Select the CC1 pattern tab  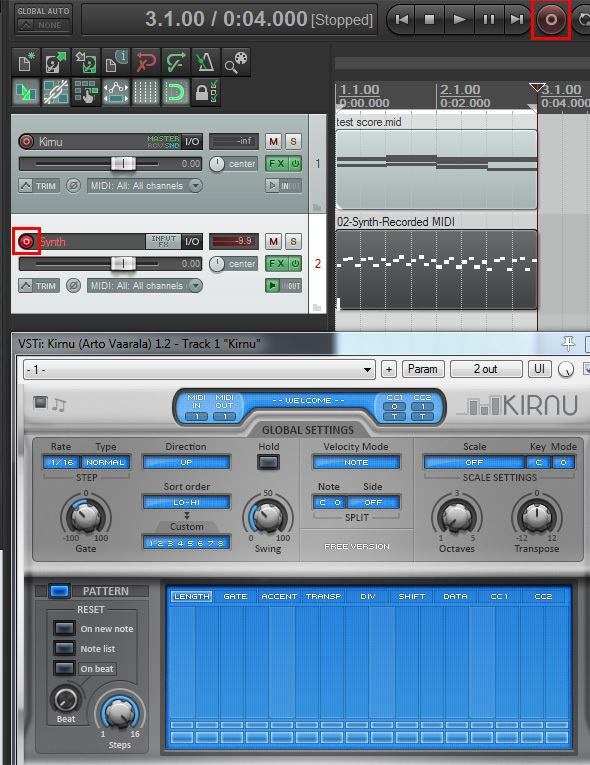499,596
